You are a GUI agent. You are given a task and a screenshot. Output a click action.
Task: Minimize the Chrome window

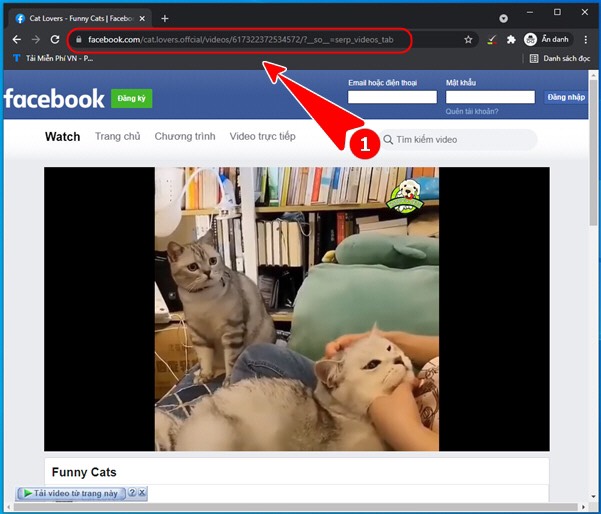[530, 12]
